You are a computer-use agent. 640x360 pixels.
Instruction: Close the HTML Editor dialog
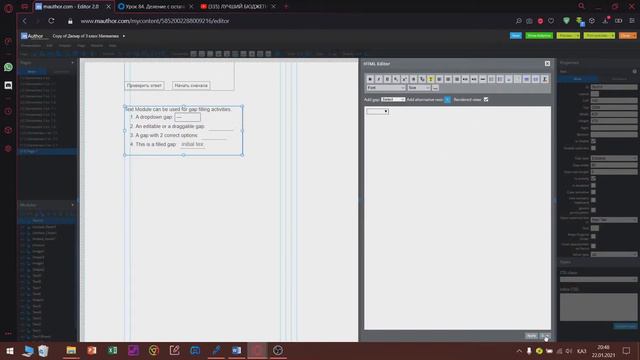pos(547,64)
